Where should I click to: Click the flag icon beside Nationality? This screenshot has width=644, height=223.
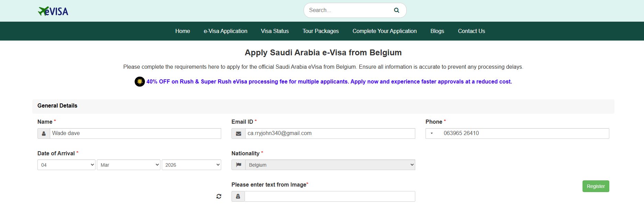238,165
